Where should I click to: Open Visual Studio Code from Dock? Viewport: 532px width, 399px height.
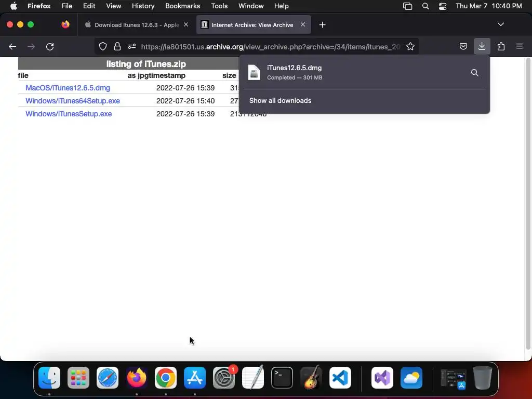click(340, 378)
